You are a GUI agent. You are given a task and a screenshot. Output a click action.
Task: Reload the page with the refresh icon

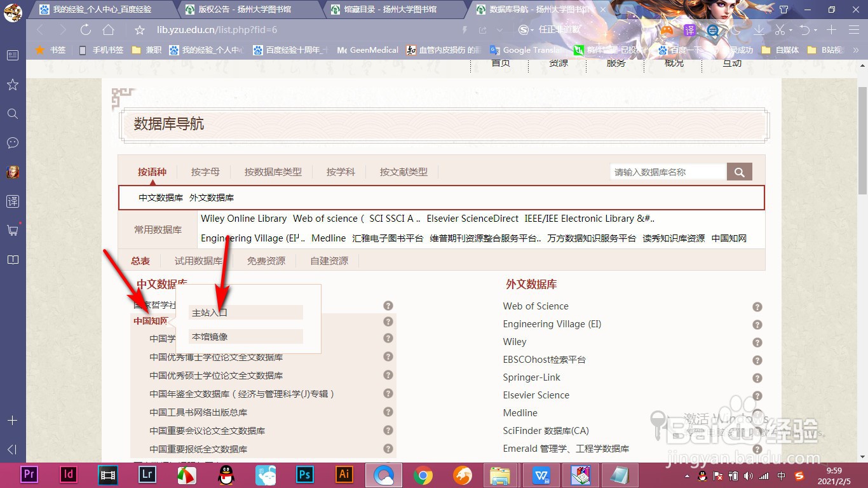pos(86,30)
